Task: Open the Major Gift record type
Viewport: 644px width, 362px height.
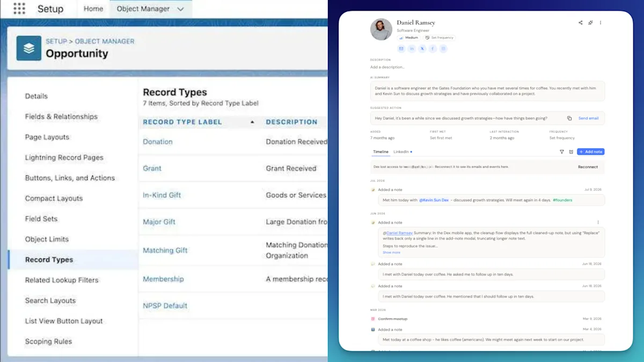Action: click(x=159, y=222)
